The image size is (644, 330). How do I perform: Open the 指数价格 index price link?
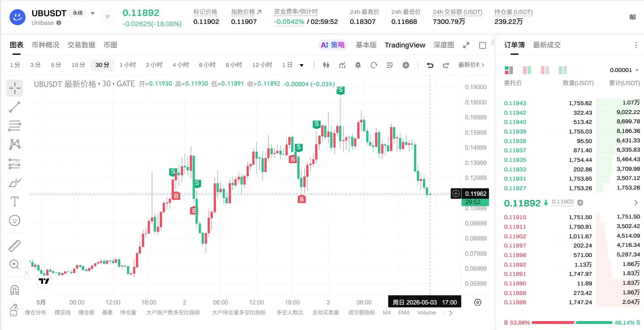point(246,12)
